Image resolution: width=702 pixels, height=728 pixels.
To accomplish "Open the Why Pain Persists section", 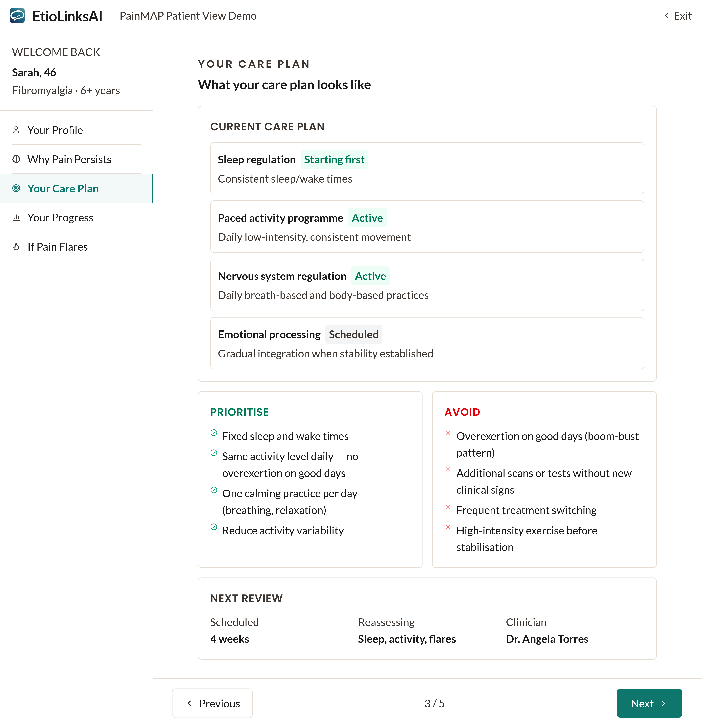I will click(69, 159).
